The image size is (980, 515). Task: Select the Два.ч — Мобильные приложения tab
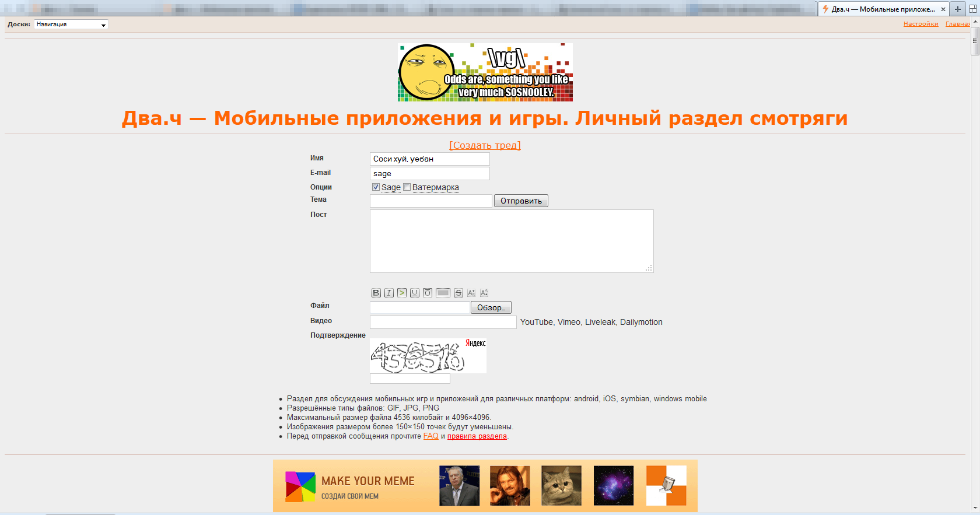click(883, 9)
